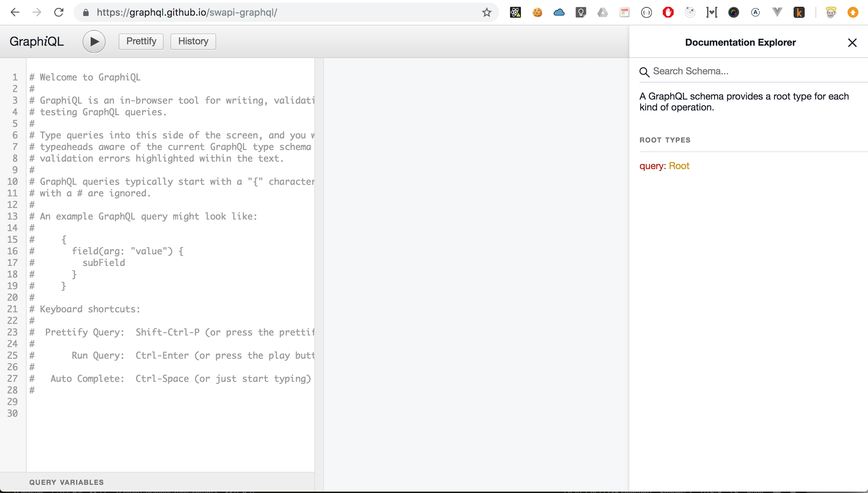Open the lightbulb note extension icon
868x493 pixels.
pyautogui.click(x=581, y=13)
